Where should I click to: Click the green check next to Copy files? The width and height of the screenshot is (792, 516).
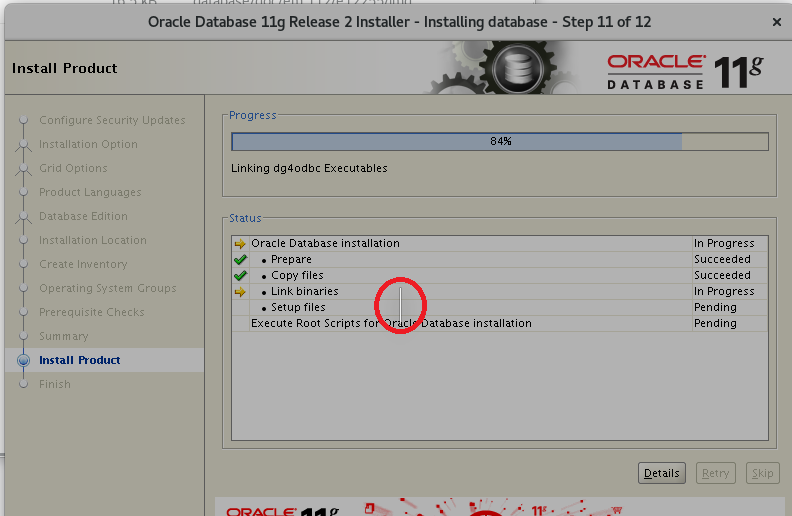240,276
